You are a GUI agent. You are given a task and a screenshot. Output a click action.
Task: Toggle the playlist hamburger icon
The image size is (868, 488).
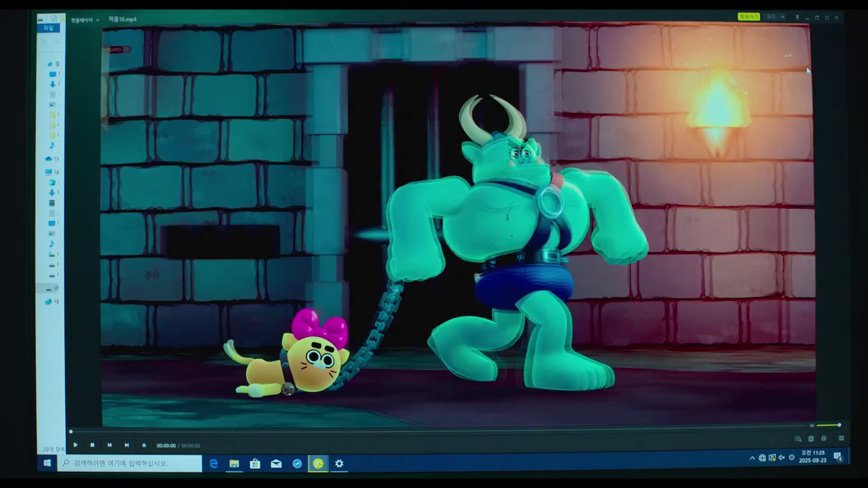coord(841,439)
